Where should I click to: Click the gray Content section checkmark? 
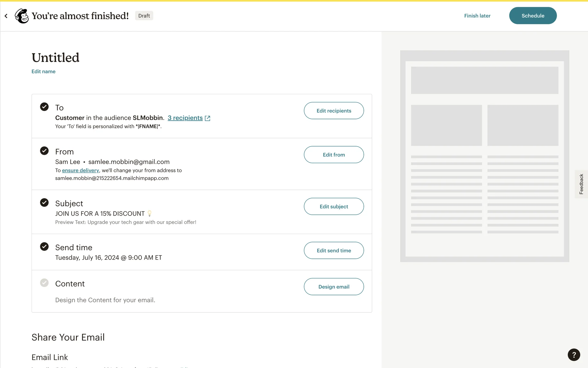point(44,283)
